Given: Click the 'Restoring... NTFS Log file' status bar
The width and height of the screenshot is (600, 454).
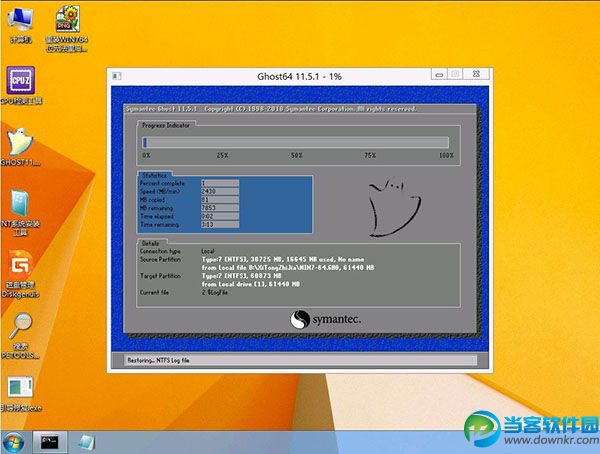Looking at the screenshot, I should (300, 360).
